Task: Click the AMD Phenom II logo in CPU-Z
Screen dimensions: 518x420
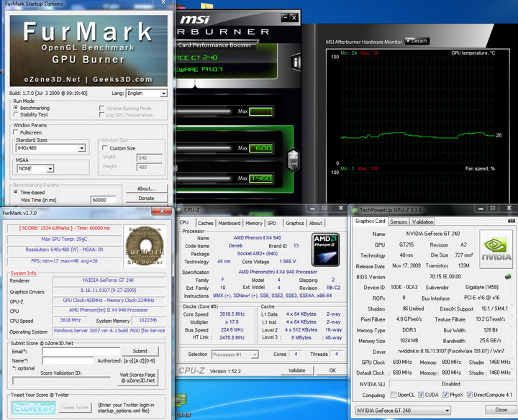Action: 325,250
